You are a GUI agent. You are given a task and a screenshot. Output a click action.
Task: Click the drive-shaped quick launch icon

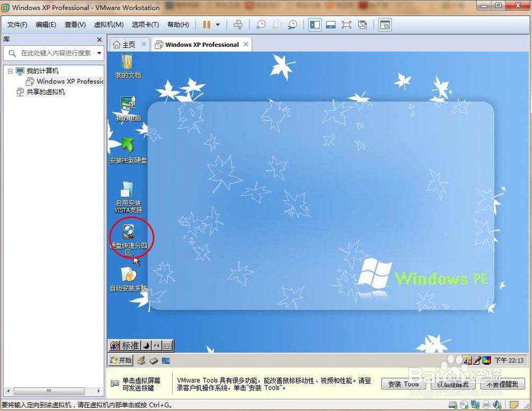(154, 361)
